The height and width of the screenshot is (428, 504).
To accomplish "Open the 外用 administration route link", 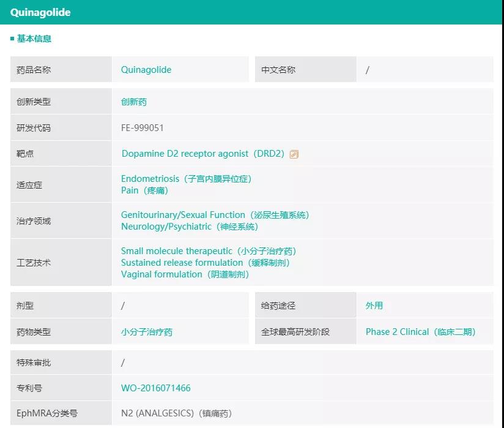I will click(x=374, y=306).
